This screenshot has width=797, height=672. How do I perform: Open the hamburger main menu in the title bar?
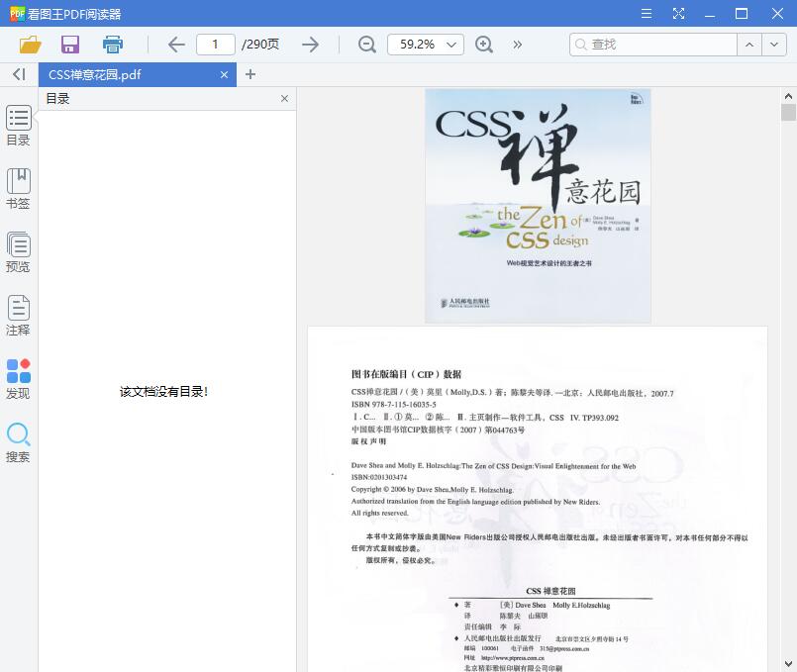pyautogui.click(x=647, y=14)
